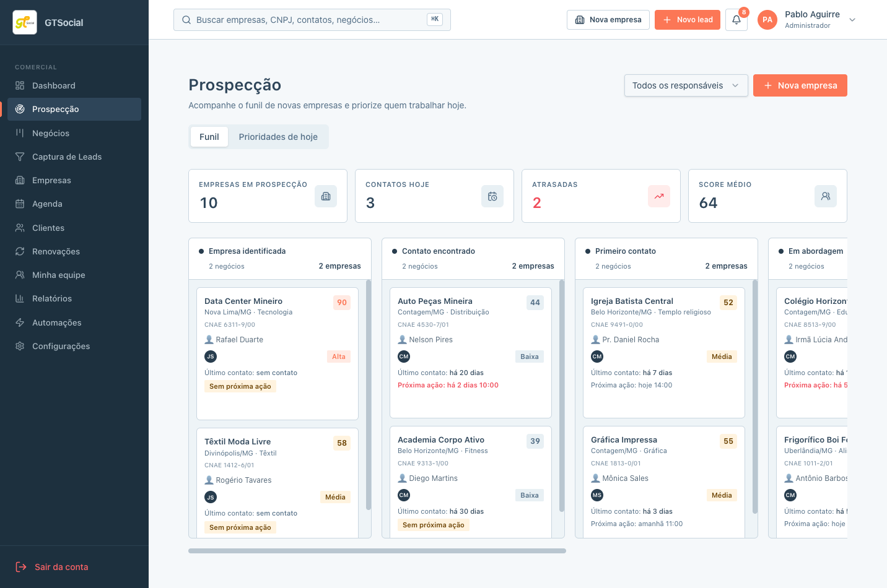Image resolution: width=887 pixels, height=588 pixels.
Task: Click Baixa tag on Auto Peças Mineira
Action: 530,357
